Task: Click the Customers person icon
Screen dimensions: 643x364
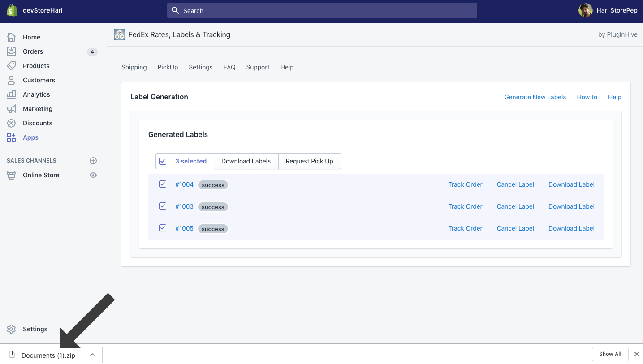Action: (11, 80)
